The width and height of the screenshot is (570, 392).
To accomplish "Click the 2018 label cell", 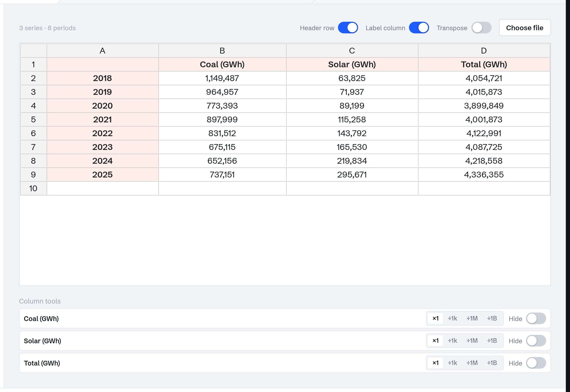I will tap(103, 78).
